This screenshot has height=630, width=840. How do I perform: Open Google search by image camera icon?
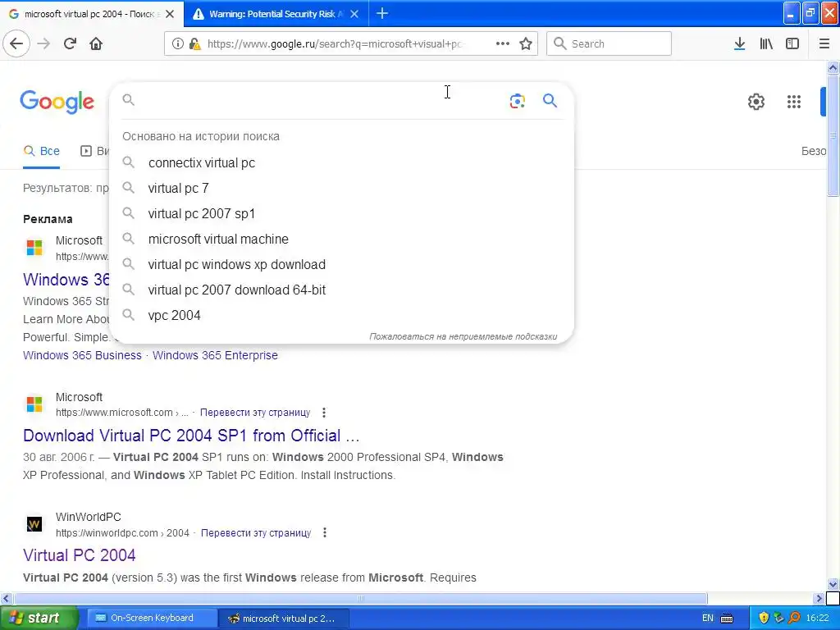tap(517, 101)
